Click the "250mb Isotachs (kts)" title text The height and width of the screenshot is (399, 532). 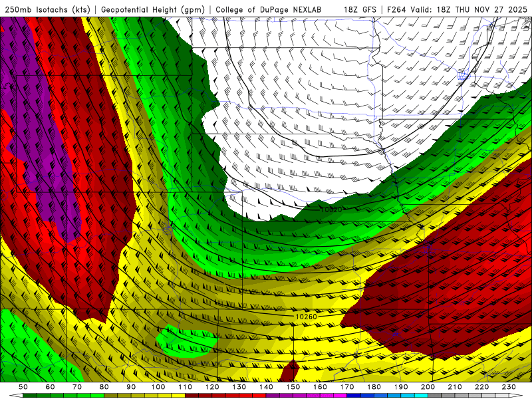coord(48,10)
